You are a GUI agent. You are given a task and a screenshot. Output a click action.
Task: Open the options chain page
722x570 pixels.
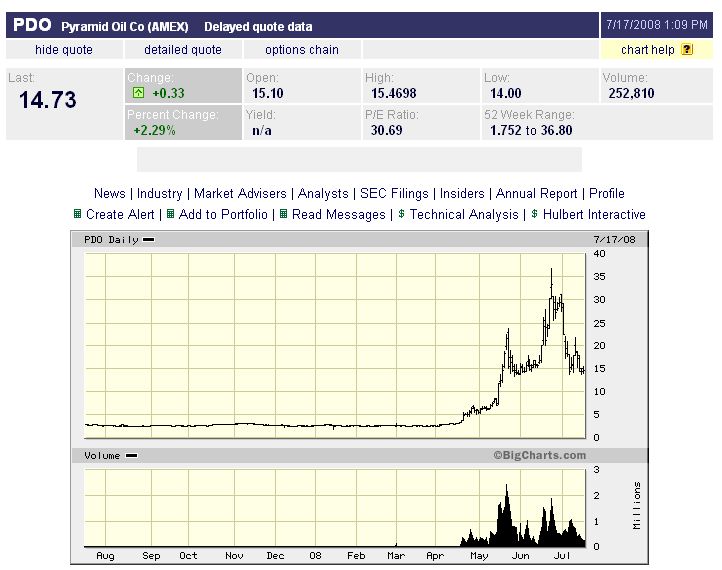point(302,50)
